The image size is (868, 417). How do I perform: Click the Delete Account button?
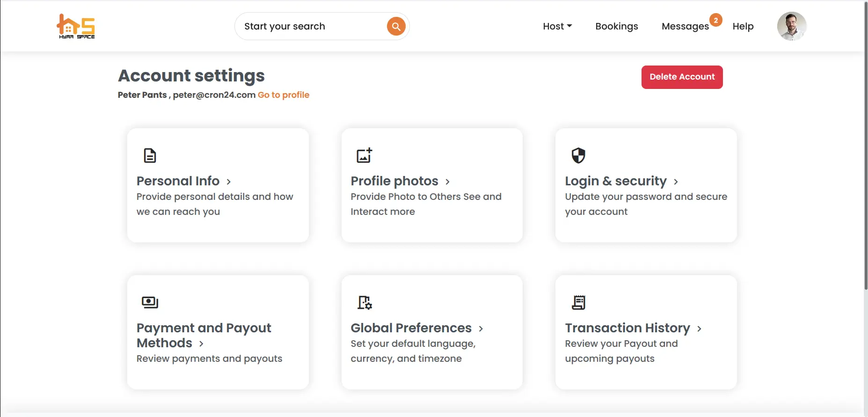[681, 77]
